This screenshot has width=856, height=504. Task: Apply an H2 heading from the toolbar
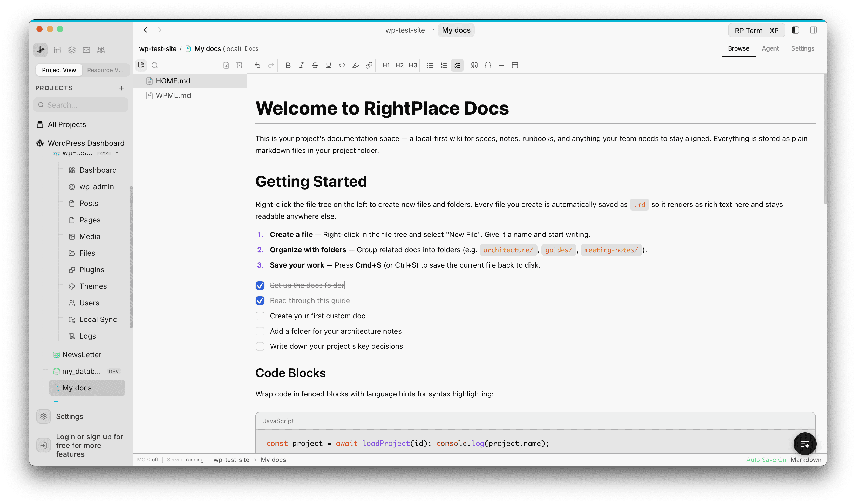pos(399,65)
